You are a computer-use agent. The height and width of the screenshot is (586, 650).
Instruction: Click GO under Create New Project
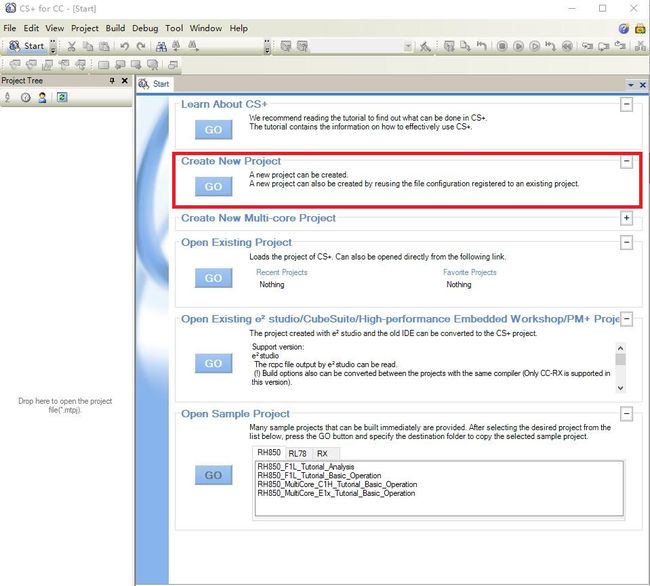[213, 186]
